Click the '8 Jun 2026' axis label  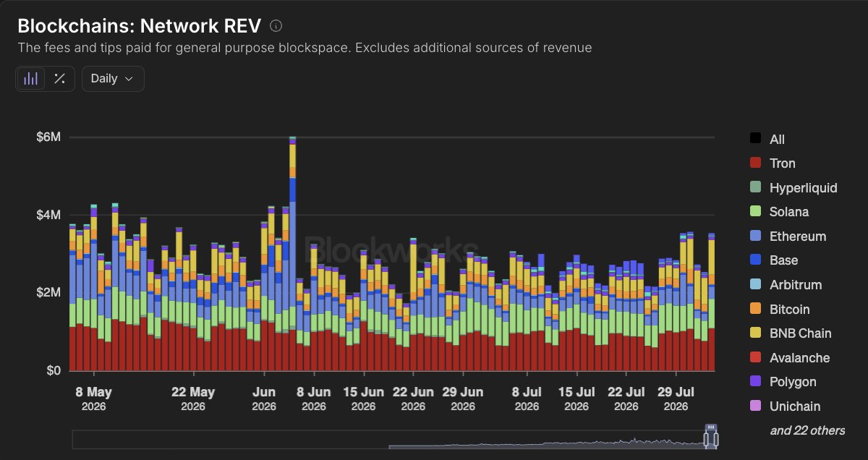click(x=313, y=399)
